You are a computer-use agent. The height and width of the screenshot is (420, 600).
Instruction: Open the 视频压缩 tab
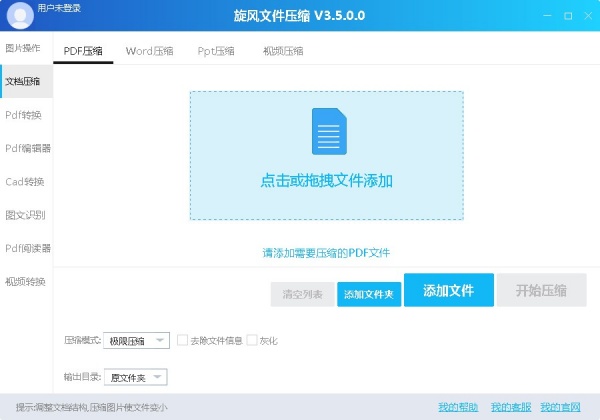tap(283, 51)
